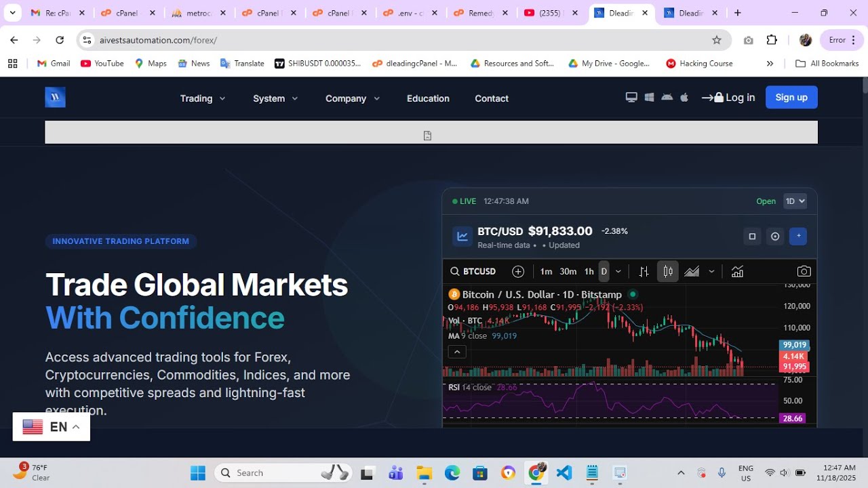The image size is (868, 488).
Task: Select the D daily timeframe
Action: point(604,271)
